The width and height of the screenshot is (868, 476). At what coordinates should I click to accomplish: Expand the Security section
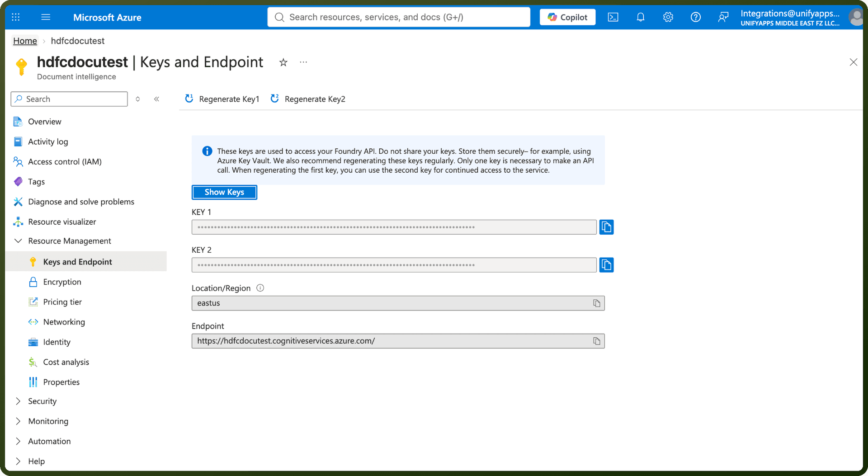18,401
